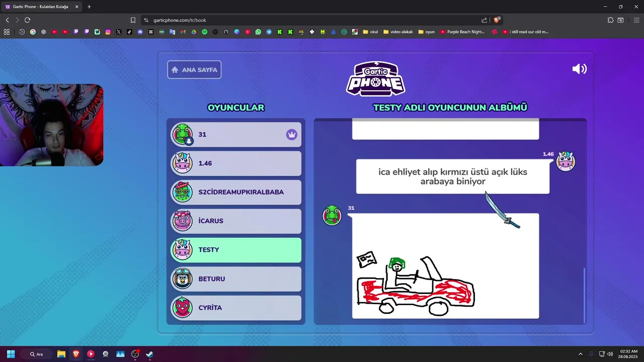Screen dimensions: 644x362
Task: Open the browser hamburger menu
Action: [636, 20]
